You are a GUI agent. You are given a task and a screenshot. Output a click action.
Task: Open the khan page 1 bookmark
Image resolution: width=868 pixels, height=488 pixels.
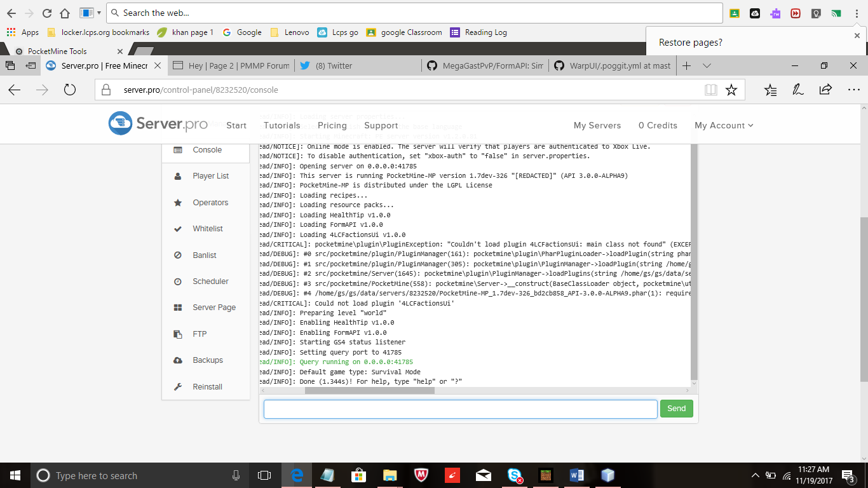[186, 32]
